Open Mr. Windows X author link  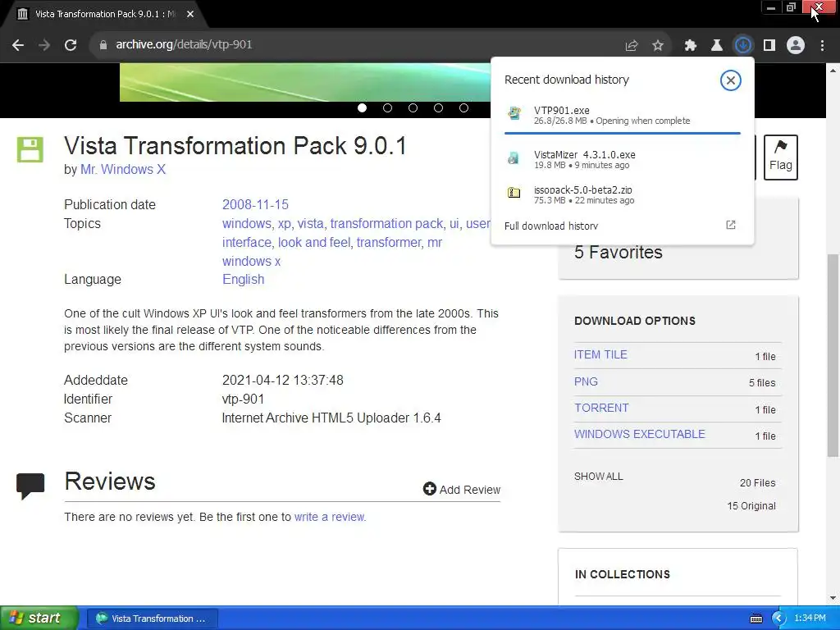tap(123, 169)
